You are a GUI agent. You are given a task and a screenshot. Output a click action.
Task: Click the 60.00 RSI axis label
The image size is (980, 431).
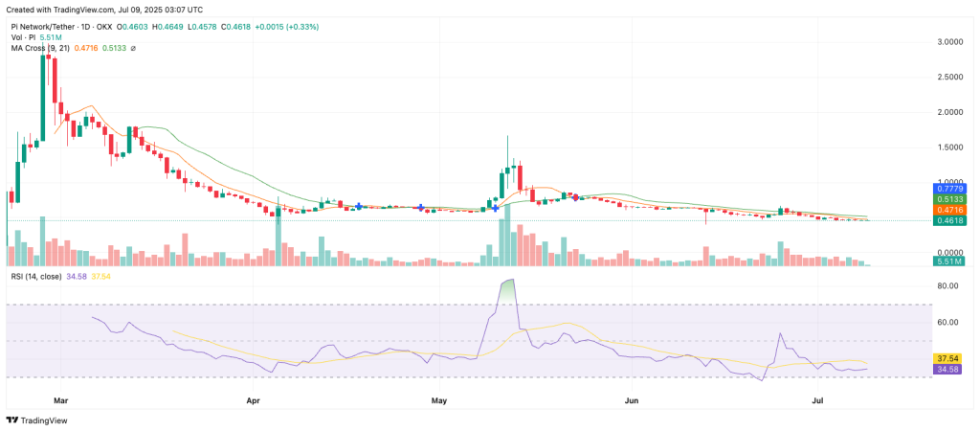(x=947, y=322)
